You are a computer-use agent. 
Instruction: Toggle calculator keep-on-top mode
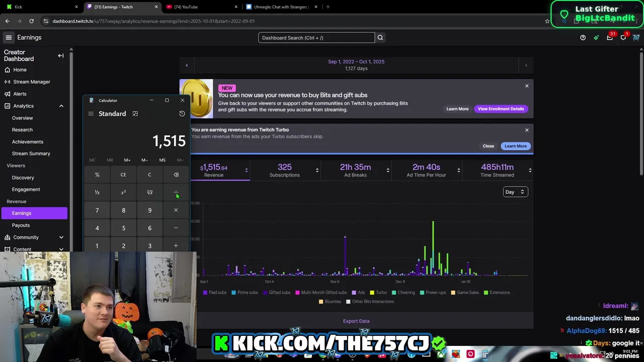pos(135,114)
